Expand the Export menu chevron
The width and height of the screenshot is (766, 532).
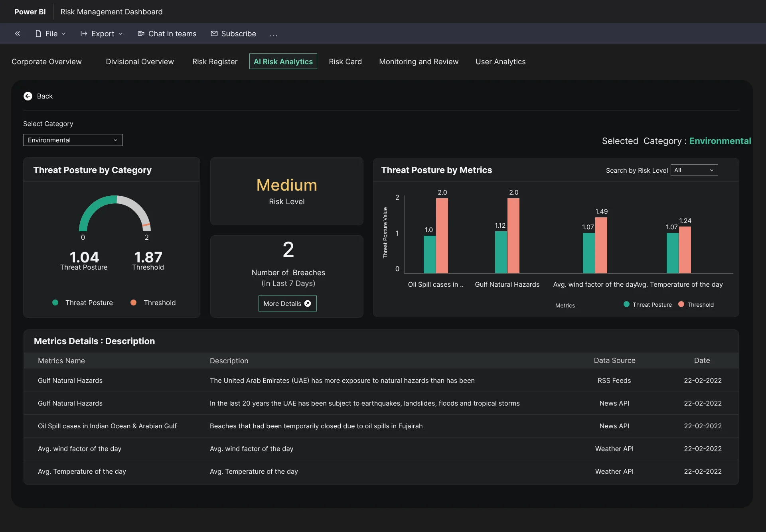pyautogui.click(x=121, y=34)
